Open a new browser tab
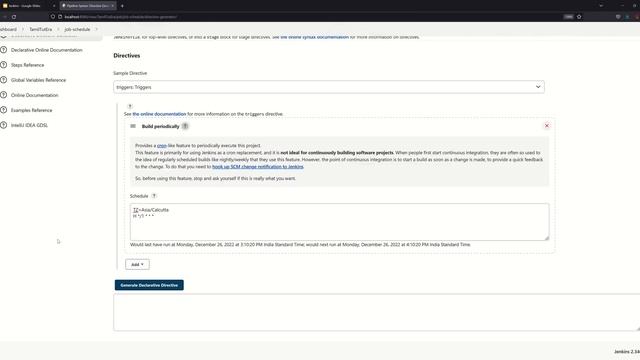 [x=122, y=6]
